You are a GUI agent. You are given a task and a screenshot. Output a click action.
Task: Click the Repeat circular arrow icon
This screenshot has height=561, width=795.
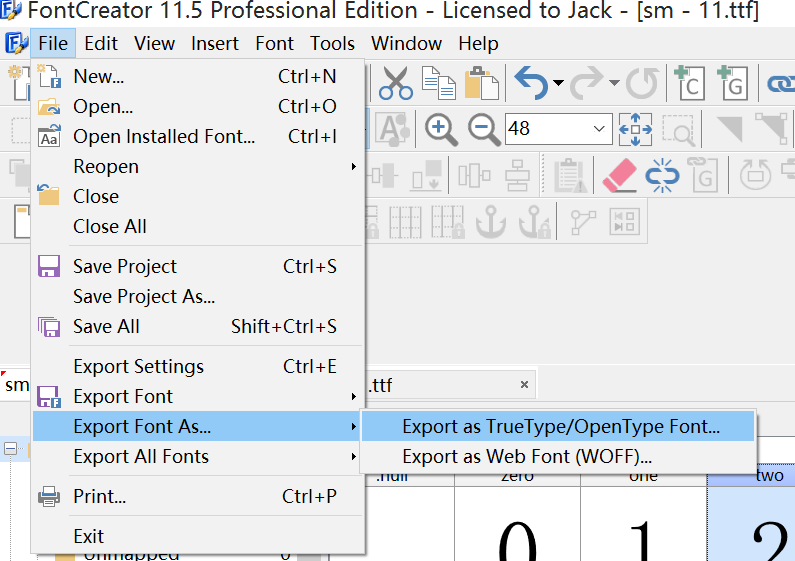point(642,83)
